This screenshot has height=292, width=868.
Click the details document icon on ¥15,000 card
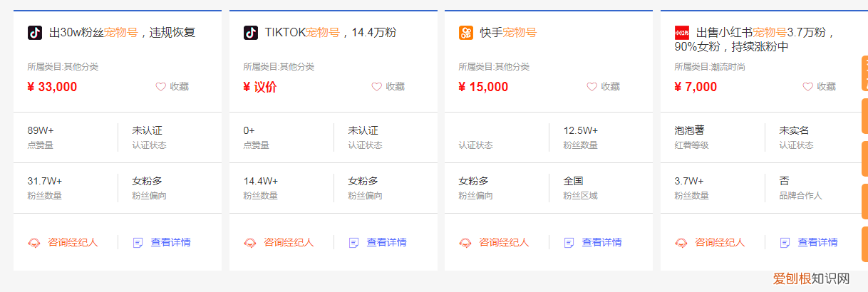point(569,243)
